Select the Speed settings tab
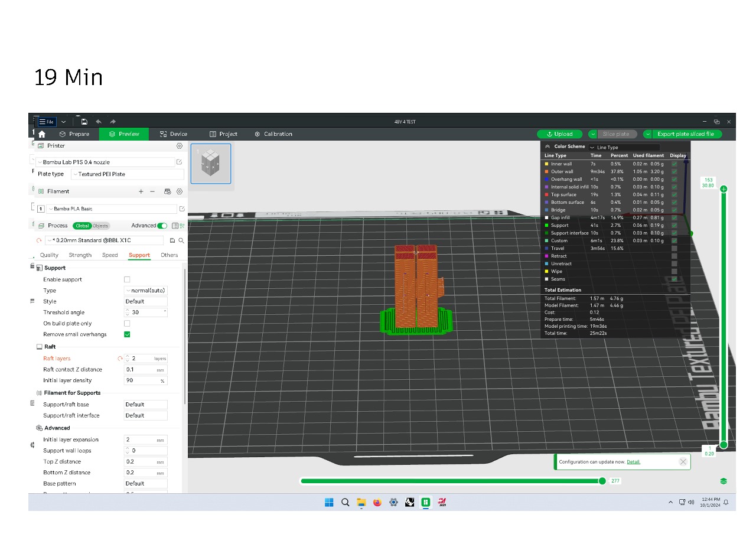756x534 pixels. pyautogui.click(x=110, y=255)
